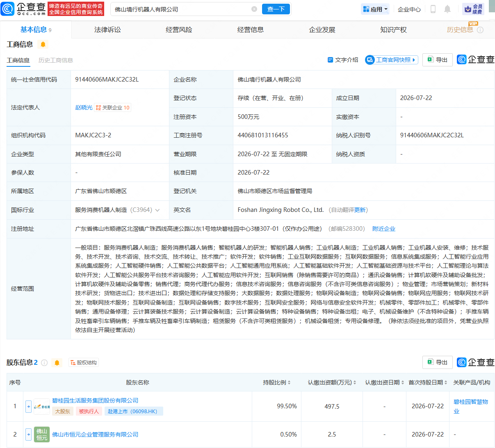Open the 应用 dropdown menu
Screen dimensions: 495x448
point(375,9)
